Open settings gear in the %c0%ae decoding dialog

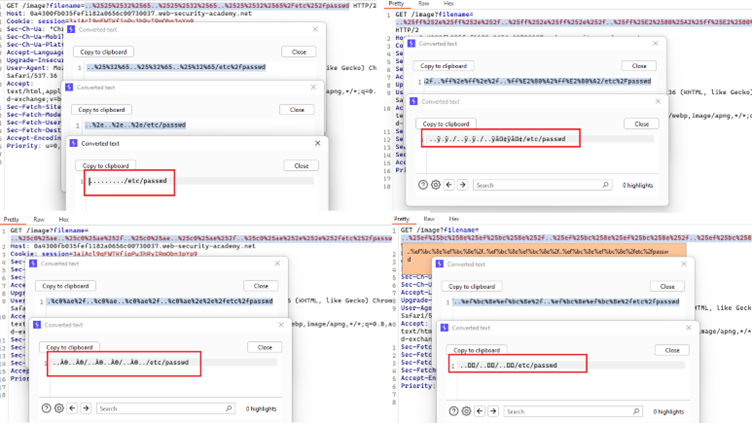pyautogui.click(x=59, y=408)
